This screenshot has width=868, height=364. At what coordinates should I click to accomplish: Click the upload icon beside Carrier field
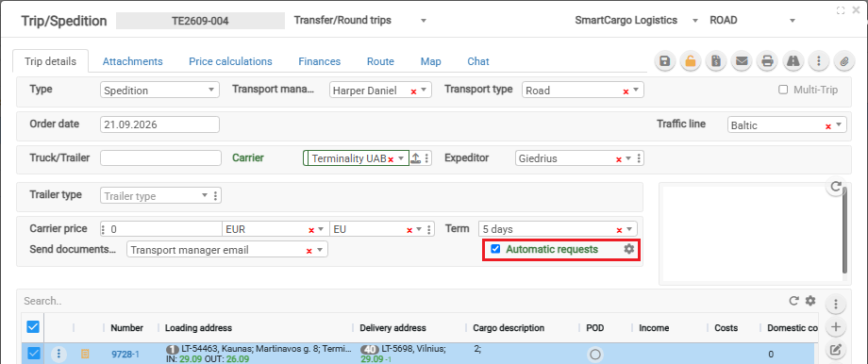(x=416, y=158)
